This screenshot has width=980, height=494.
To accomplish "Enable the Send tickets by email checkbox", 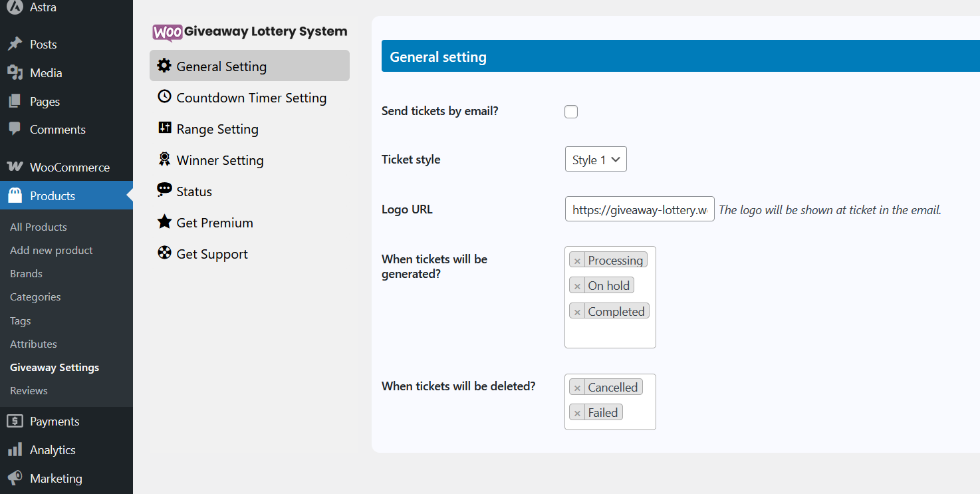I will tap(571, 112).
